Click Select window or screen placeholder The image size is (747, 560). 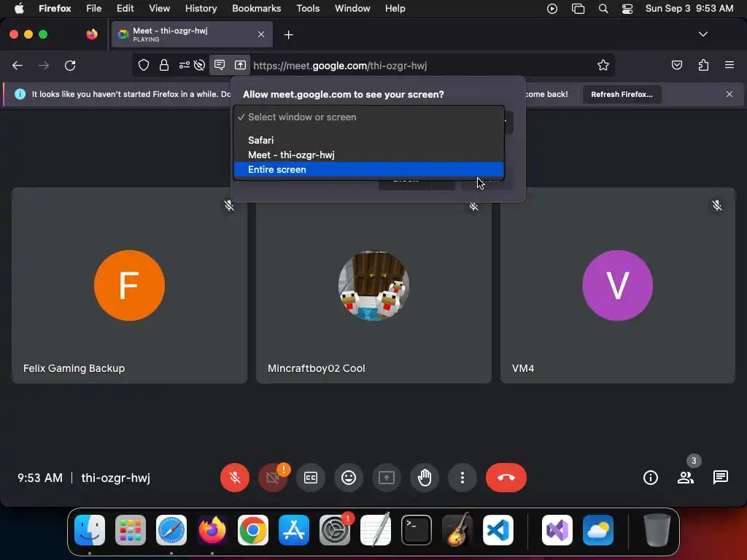(368, 117)
